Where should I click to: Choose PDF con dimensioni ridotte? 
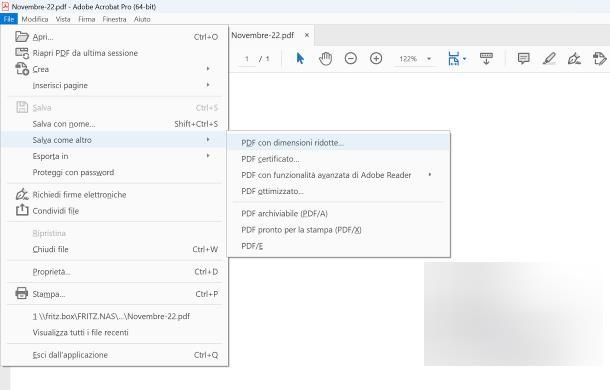click(338, 142)
